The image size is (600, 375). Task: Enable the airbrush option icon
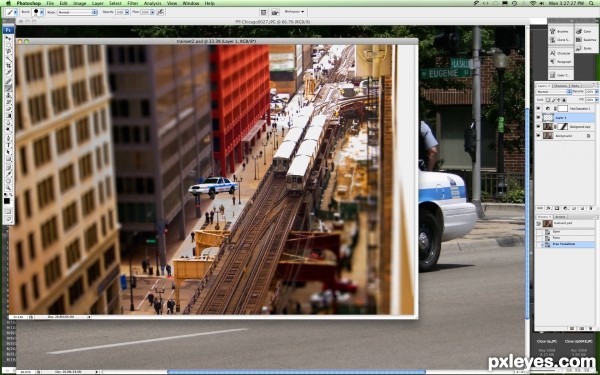[160, 12]
